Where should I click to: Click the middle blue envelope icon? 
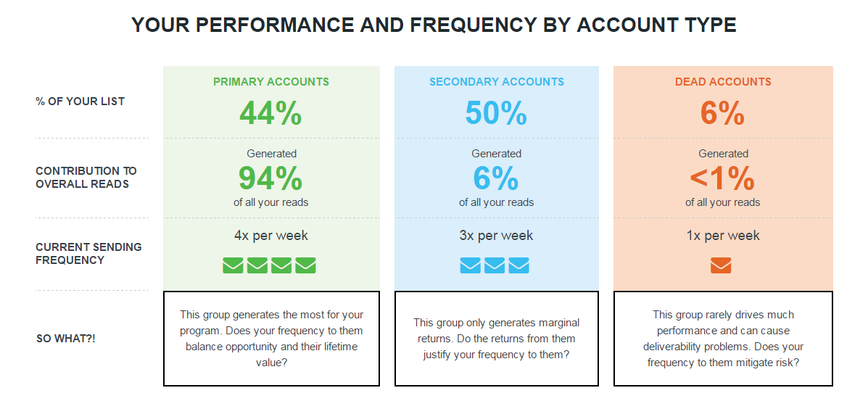click(x=495, y=266)
